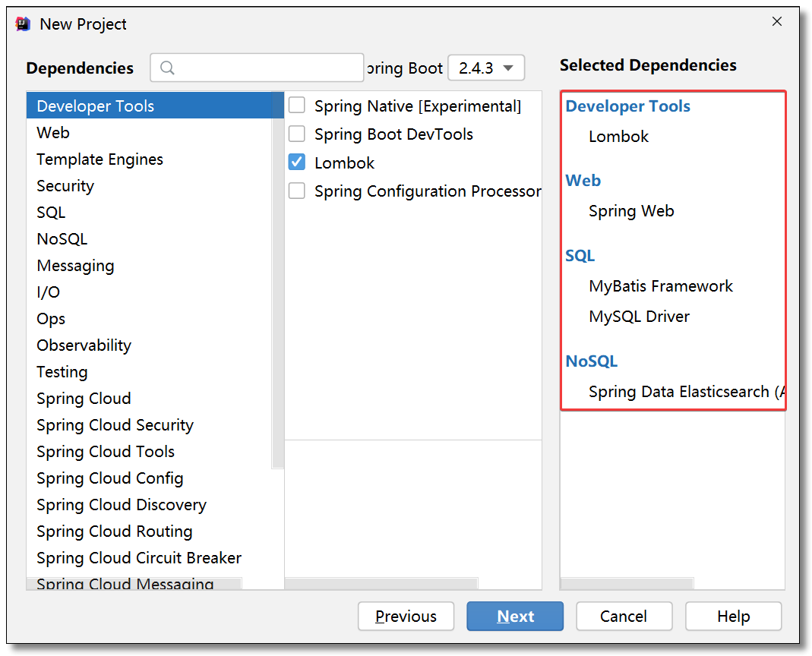The image size is (812, 656).
Task: Select Spring Data Elasticsearch in selected list
Action: (x=686, y=392)
